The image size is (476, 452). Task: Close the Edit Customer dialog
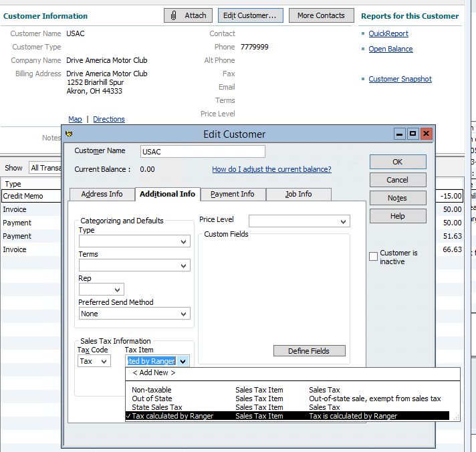coord(426,134)
